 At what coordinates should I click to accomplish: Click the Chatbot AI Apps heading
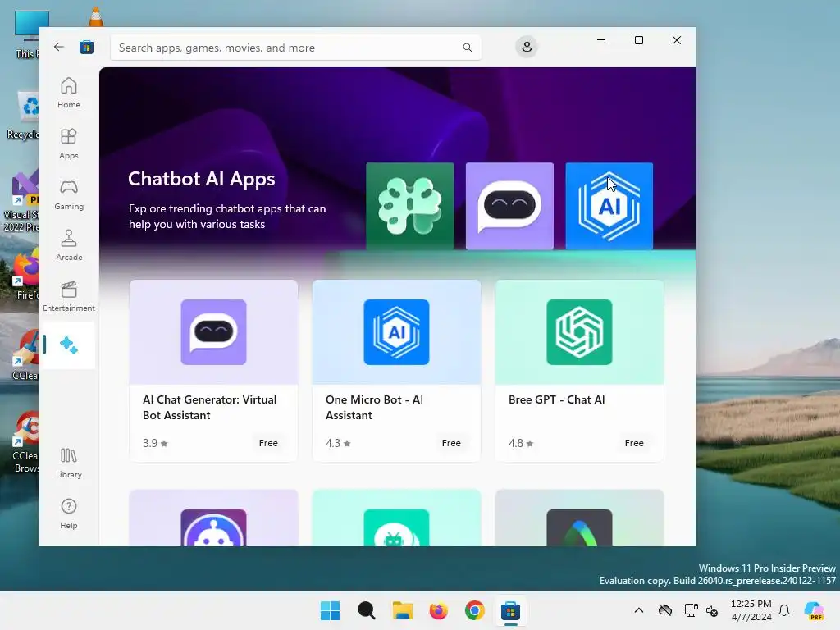[202, 179]
